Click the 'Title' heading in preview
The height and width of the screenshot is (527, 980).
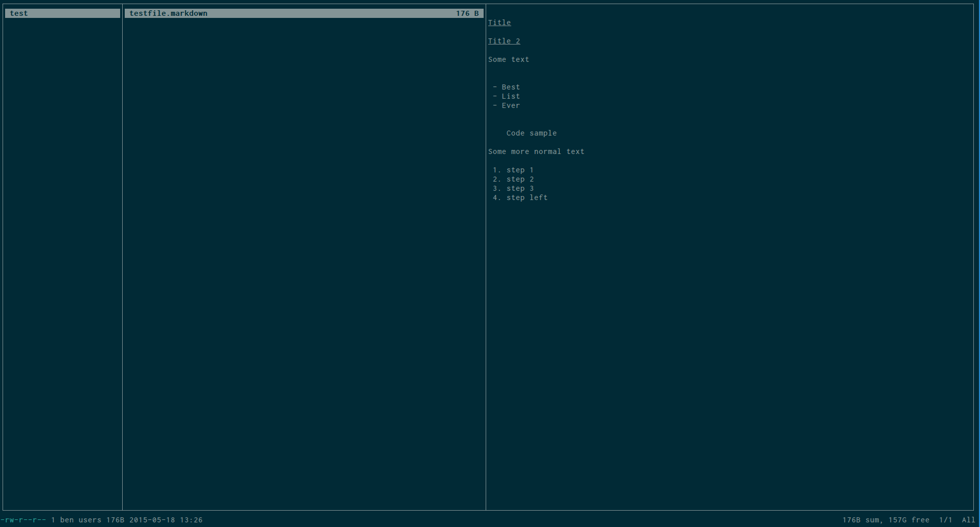coord(499,23)
